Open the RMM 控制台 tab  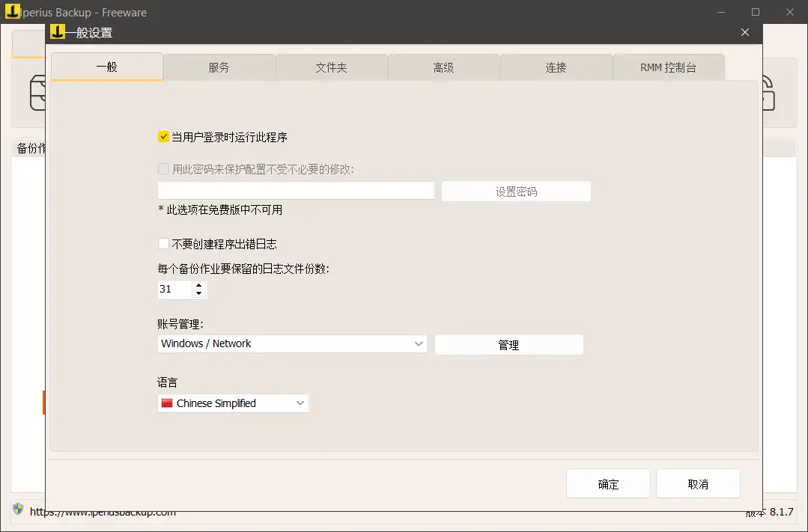[668, 67]
